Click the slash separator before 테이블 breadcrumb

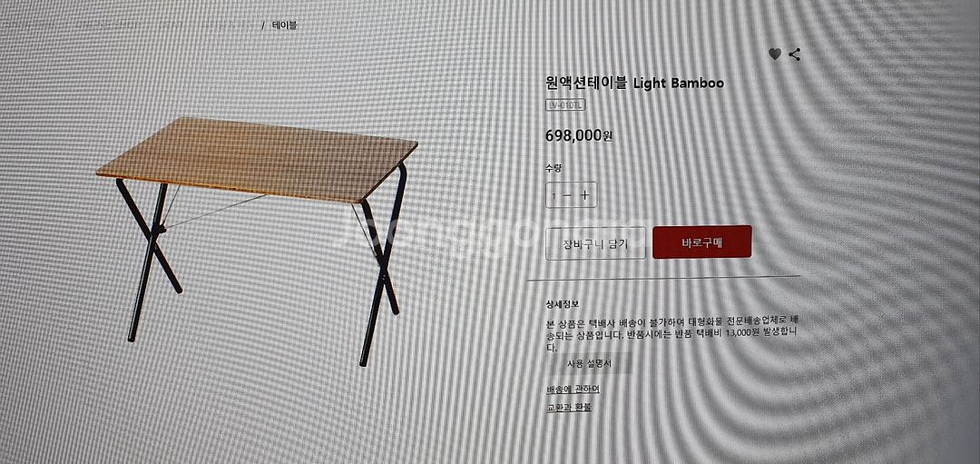tap(264, 25)
